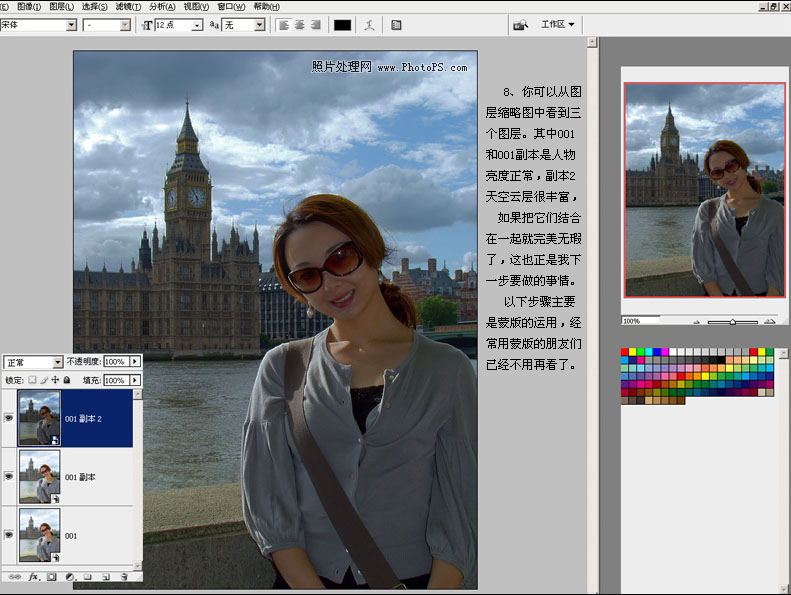Pick the cyan swatch in first row

coord(649,352)
